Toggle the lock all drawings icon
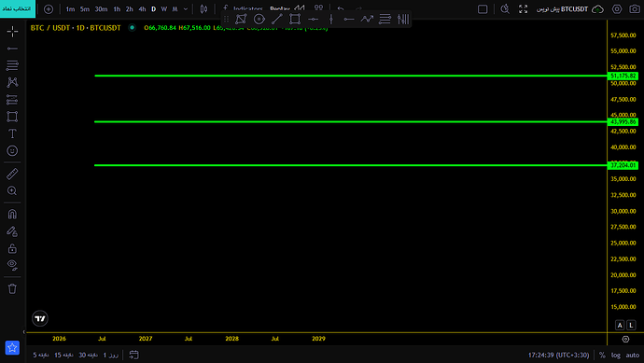This screenshot has height=363, width=644. click(12, 248)
